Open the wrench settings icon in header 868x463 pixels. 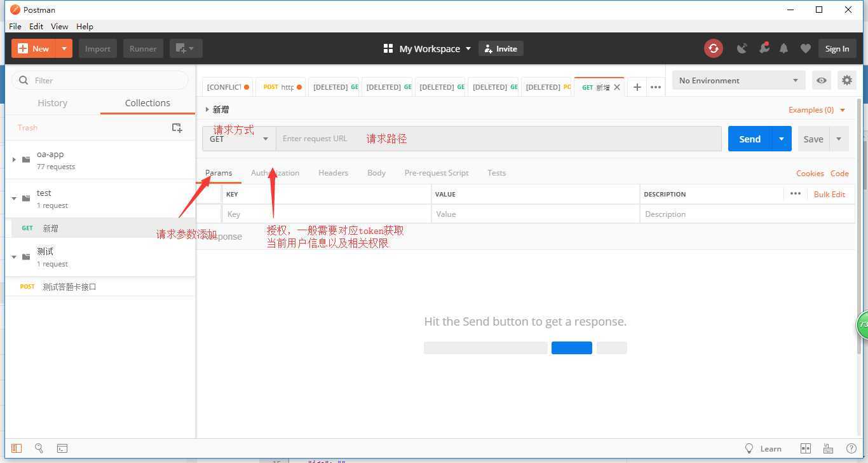[x=764, y=48]
